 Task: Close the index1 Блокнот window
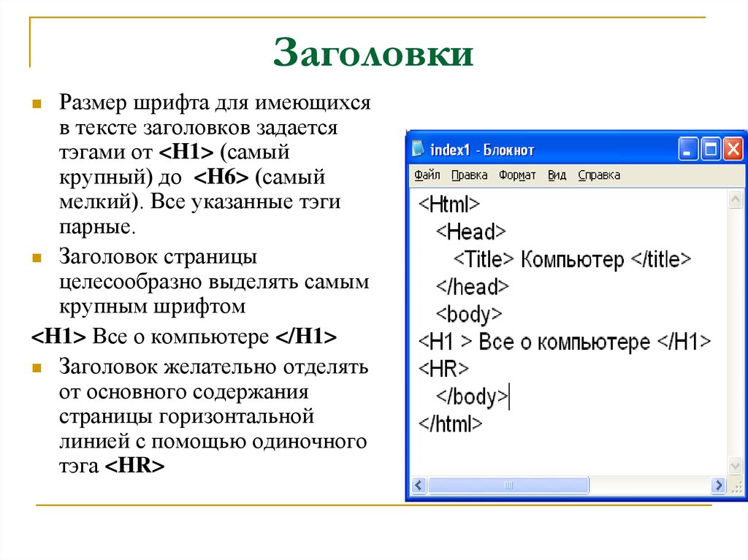point(733,149)
